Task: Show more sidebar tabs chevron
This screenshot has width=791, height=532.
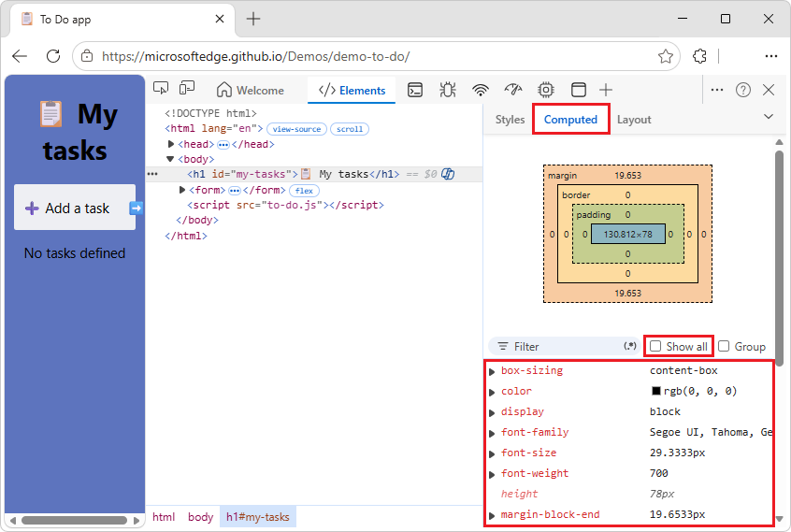Action: click(769, 117)
